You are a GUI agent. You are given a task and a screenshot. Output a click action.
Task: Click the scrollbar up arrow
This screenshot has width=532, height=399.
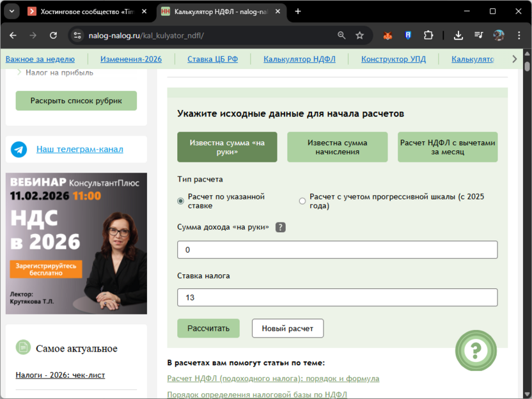tap(527, 53)
